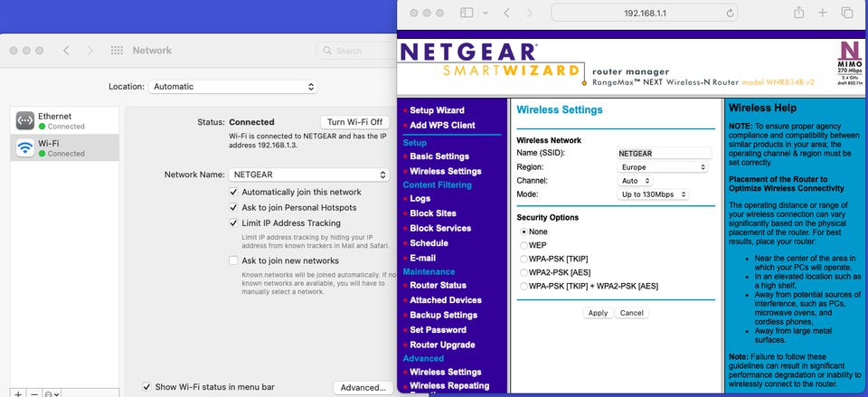Screen dimensions: 868x397
Task: Choose the WEP security option
Action: click(x=524, y=245)
